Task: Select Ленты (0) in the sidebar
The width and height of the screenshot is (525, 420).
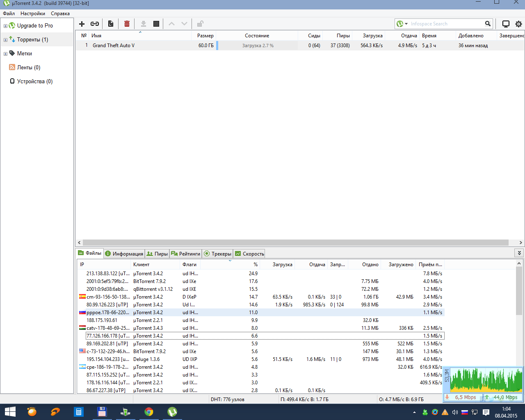Action: point(29,67)
